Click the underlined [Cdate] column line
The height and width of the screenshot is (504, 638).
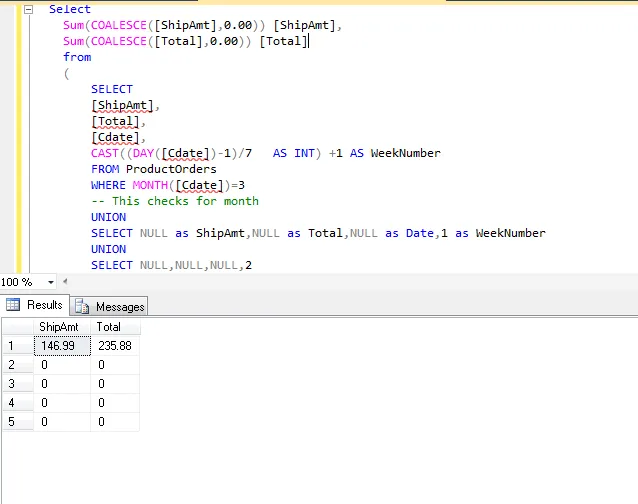point(118,137)
